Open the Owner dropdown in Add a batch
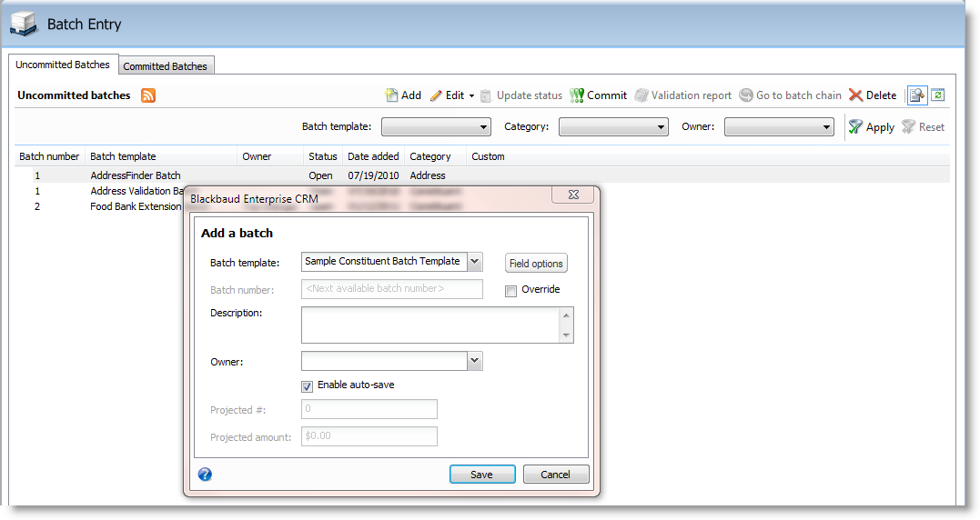The width and height of the screenshot is (980, 520). [475, 361]
